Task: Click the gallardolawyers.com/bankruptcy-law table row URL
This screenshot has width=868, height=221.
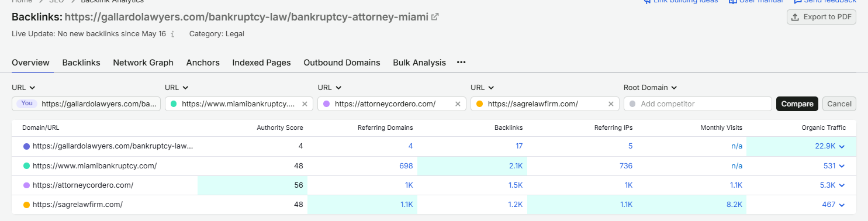Action: pyautogui.click(x=113, y=147)
